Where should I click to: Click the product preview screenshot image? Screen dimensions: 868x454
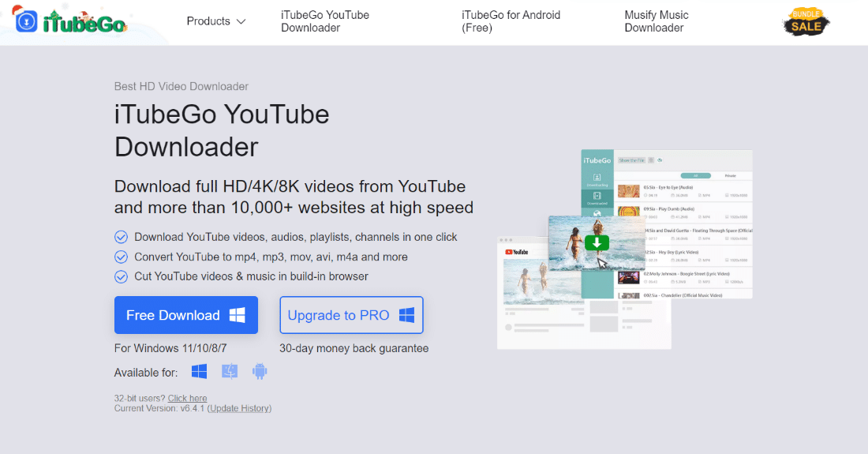pos(625,250)
